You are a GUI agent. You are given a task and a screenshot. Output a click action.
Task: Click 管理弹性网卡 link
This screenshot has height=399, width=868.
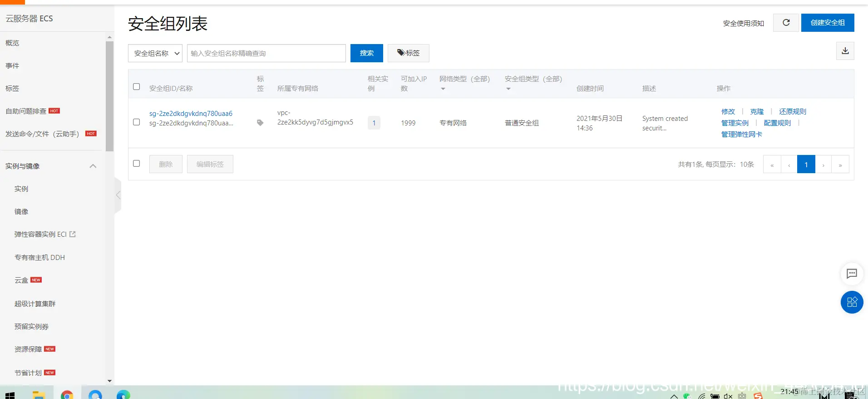[742, 134]
